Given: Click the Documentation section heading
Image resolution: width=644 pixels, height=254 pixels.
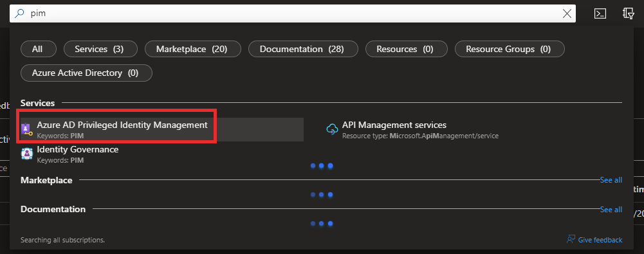Looking at the screenshot, I should pos(53,209).
